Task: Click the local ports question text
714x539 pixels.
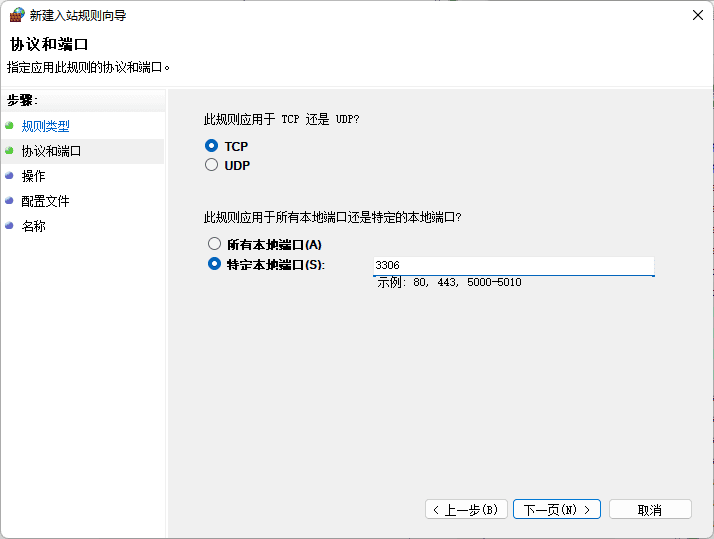Action: click(x=332, y=218)
